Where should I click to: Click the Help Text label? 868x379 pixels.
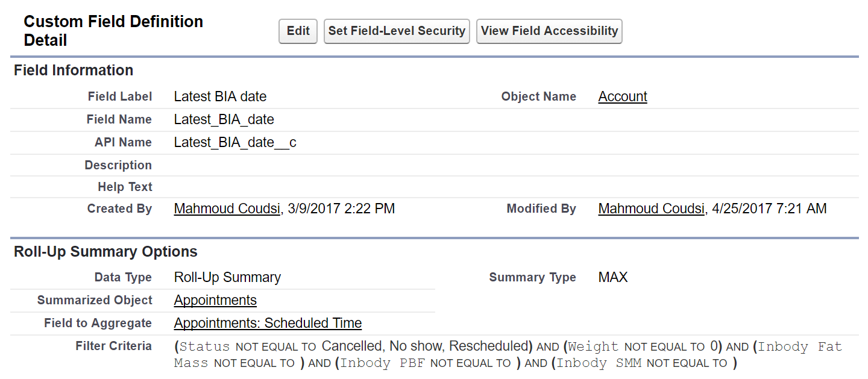point(125,187)
